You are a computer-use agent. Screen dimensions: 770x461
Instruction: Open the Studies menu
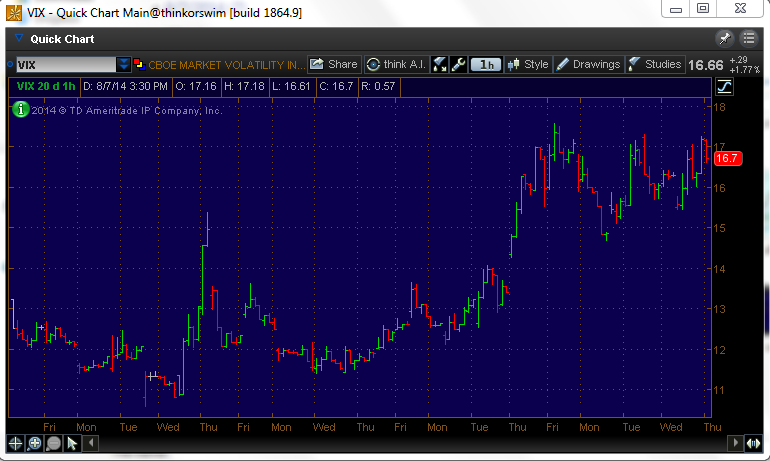tap(655, 64)
